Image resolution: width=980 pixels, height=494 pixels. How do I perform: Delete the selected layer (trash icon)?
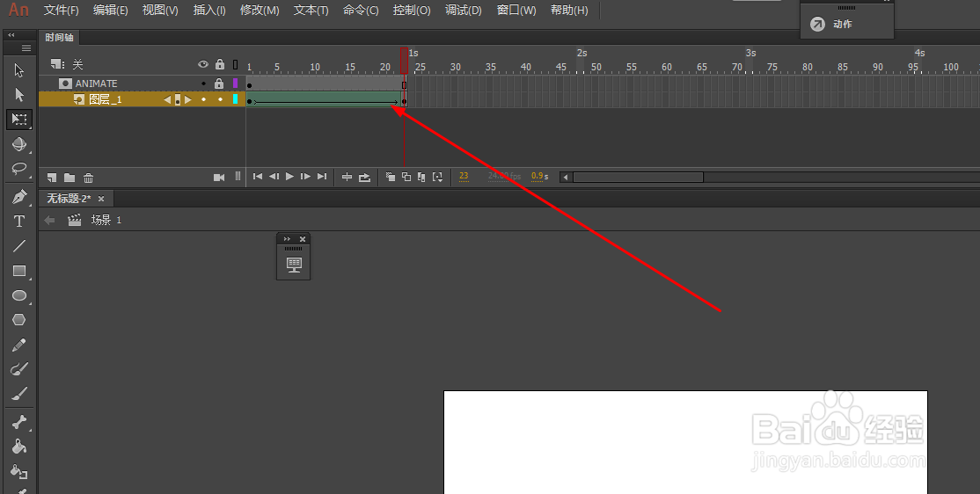click(x=89, y=178)
